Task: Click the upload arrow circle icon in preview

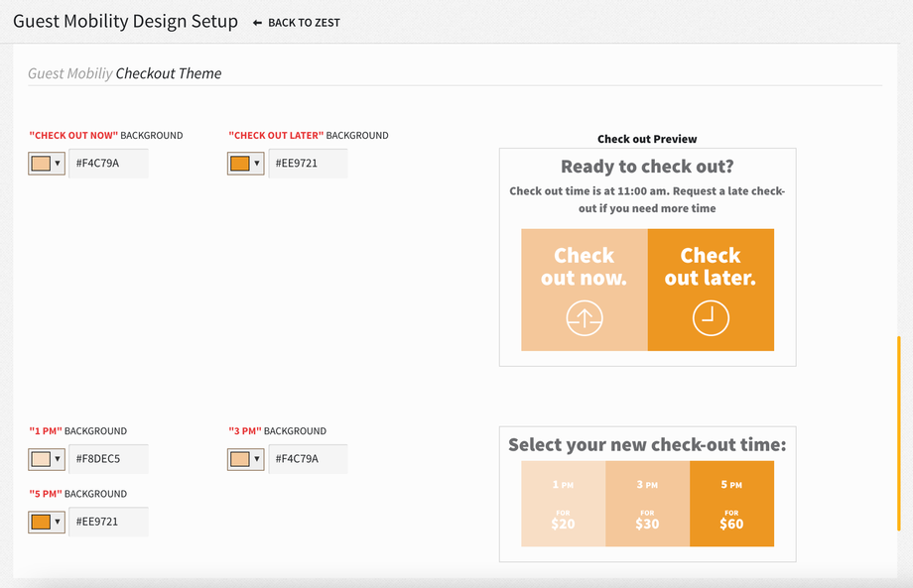Action: (584, 318)
